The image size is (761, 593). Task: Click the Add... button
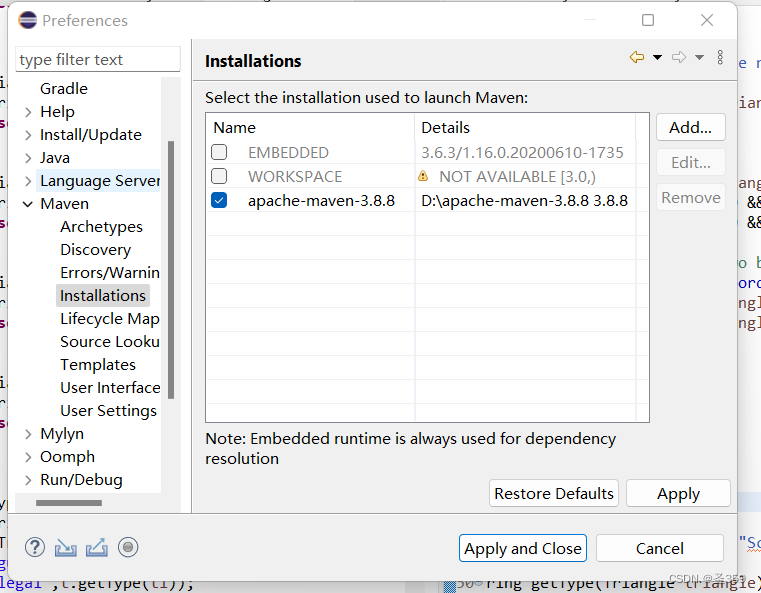691,128
